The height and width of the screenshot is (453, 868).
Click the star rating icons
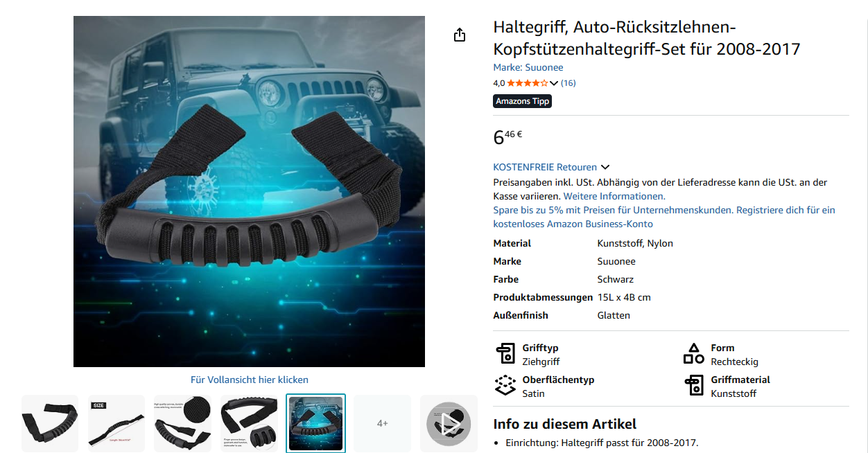[x=528, y=83]
